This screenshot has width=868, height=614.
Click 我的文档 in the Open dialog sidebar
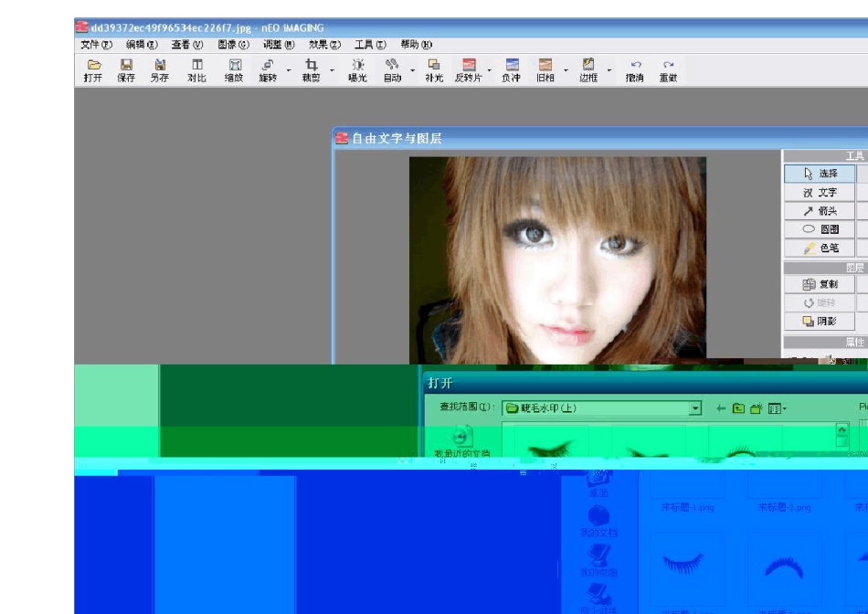tap(598, 522)
